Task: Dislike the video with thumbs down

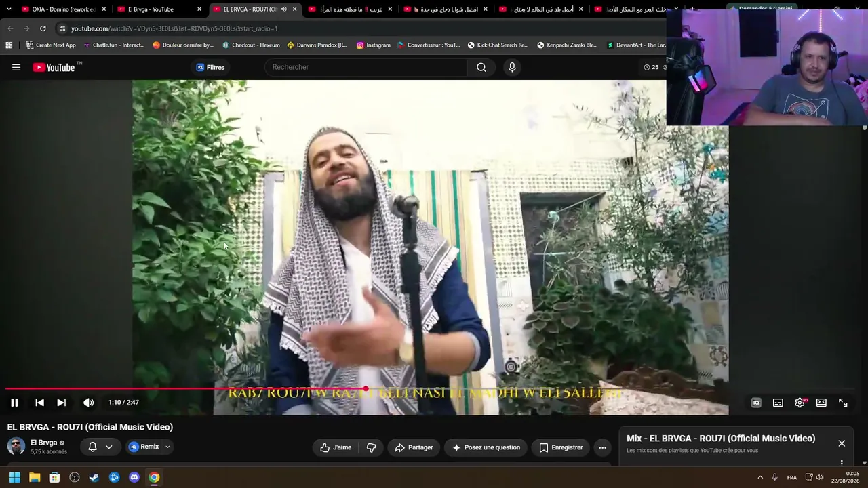Action: tap(371, 447)
